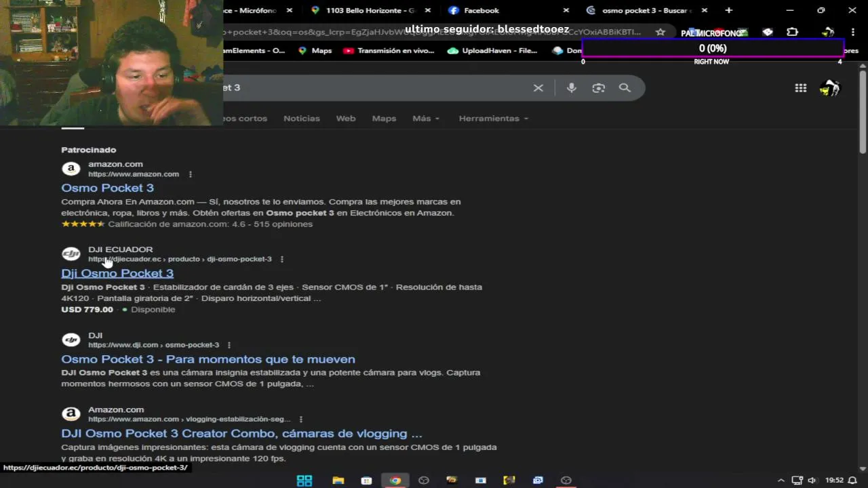Screen dimensions: 868x488
Task: Open File Explorer from the taskbar
Action: click(x=338, y=481)
